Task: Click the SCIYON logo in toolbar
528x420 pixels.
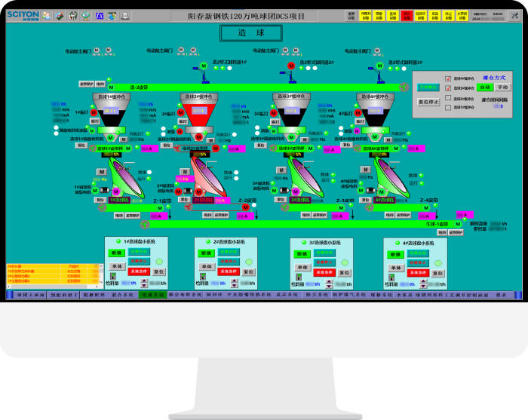Action: [23, 14]
